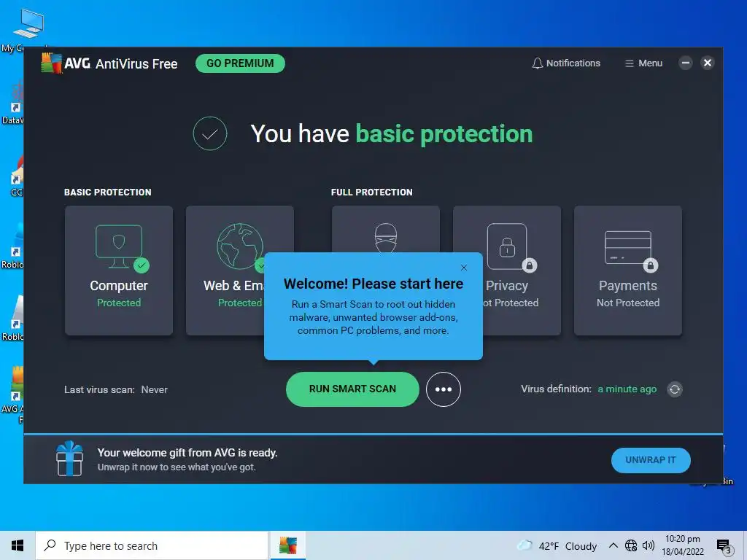
Task: Open the Action Center notification icon
Action: pyautogui.click(x=724, y=546)
